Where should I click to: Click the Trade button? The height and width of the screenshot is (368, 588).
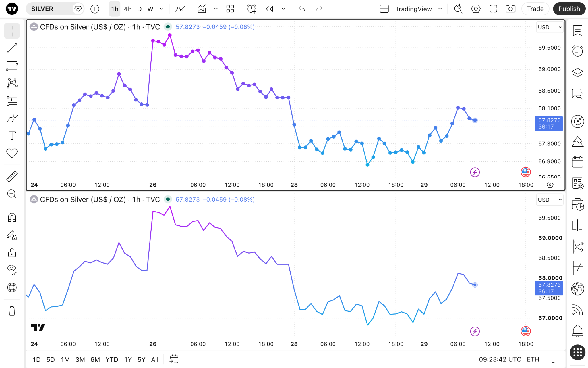pos(535,9)
